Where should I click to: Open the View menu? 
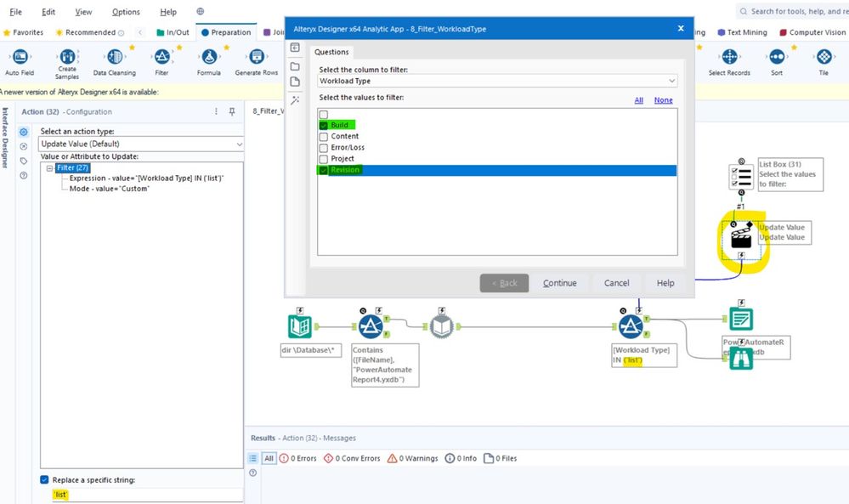point(83,11)
